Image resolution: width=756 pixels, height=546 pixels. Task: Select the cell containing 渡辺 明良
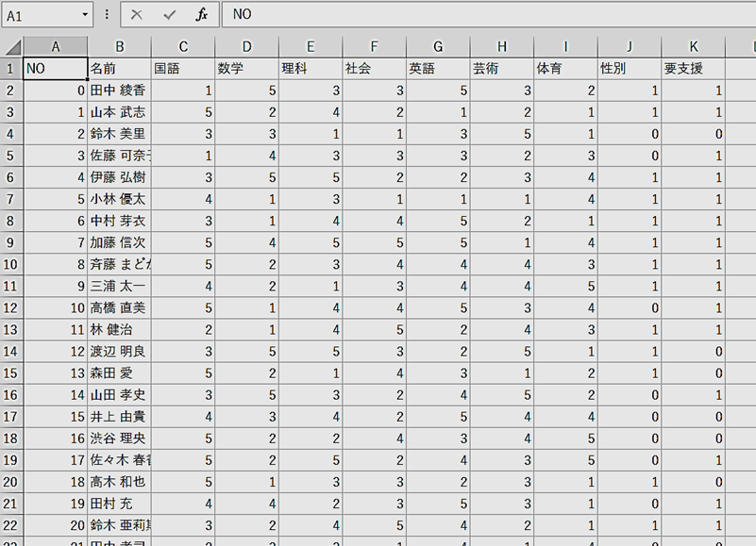pyautogui.click(x=119, y=351)
